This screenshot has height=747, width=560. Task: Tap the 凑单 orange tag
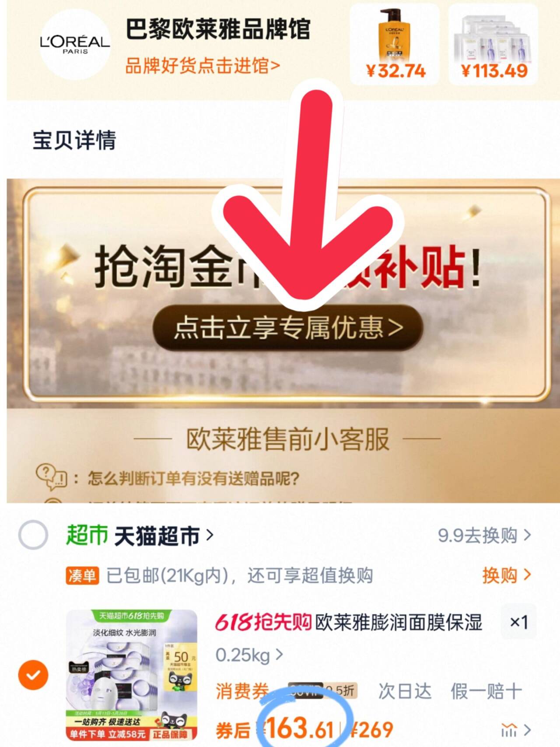82,575
